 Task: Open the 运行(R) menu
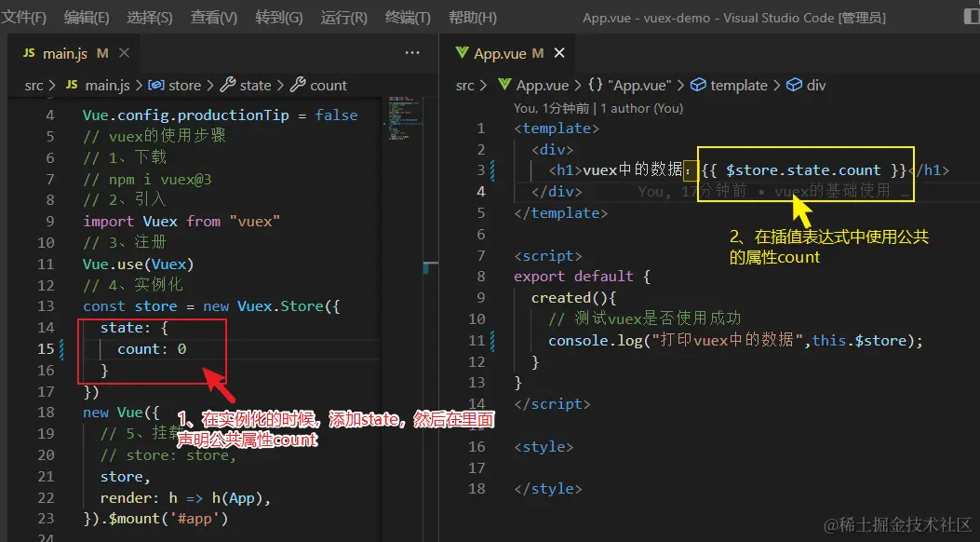[343, 18]
